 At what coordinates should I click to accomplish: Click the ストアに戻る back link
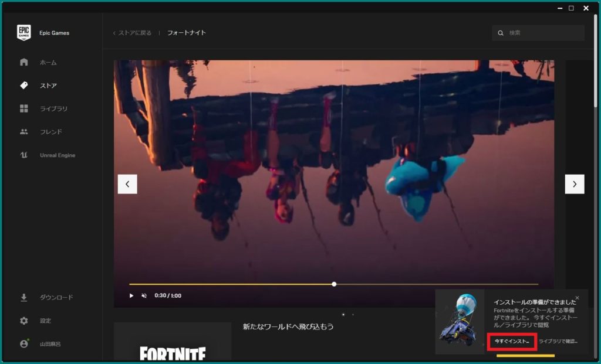point(132,33)
